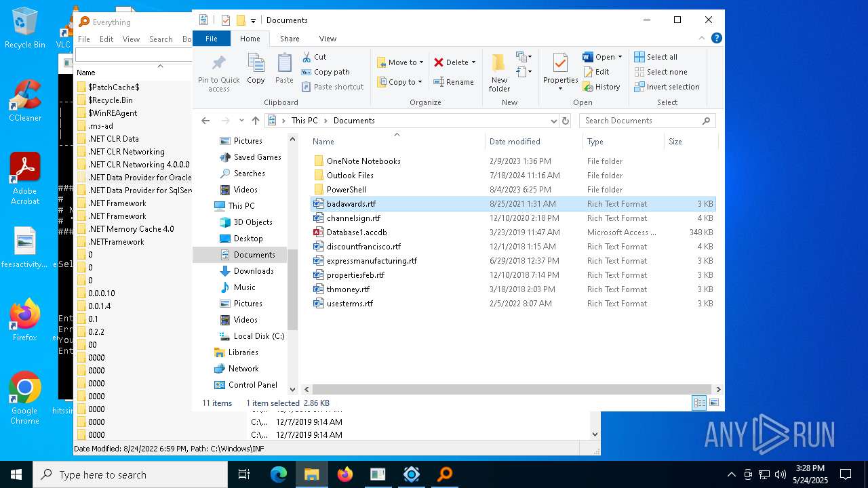This screenshot has height=488, width=868.
Task: Select $WinREAgent folder in Everything list
Action: pos(113,113)
